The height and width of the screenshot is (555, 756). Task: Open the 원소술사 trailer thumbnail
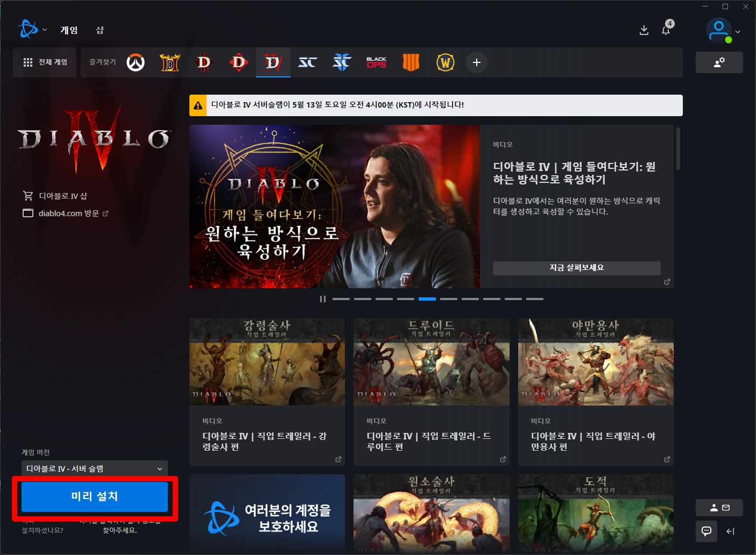[432, 513]
